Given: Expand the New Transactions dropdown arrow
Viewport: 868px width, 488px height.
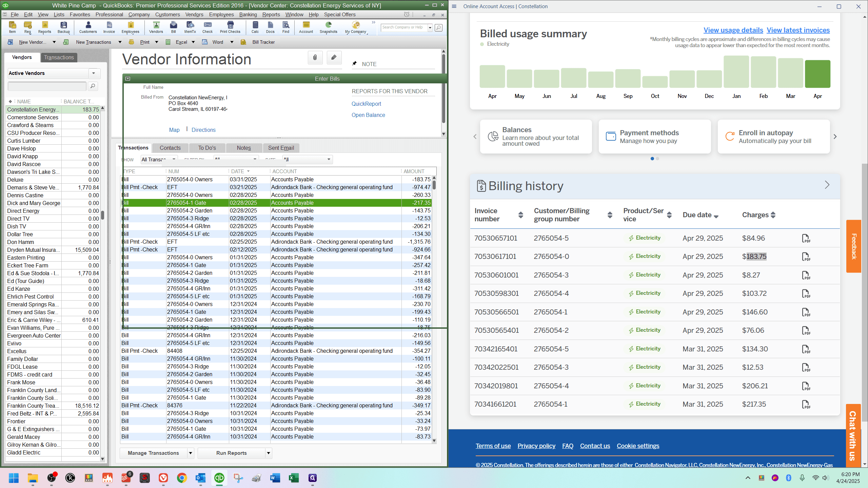Looking at the screenshot, I should tap(120, 42).
